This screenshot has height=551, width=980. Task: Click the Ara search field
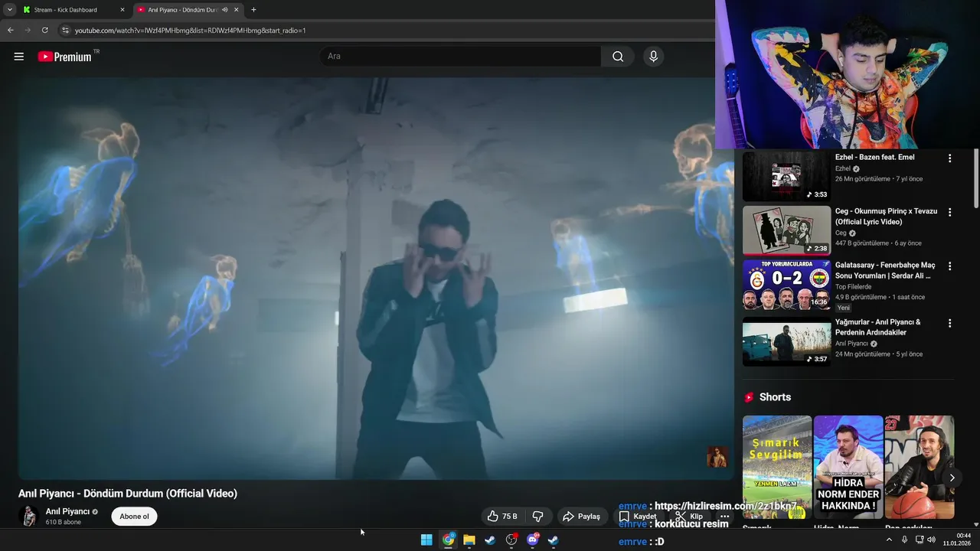459,57
